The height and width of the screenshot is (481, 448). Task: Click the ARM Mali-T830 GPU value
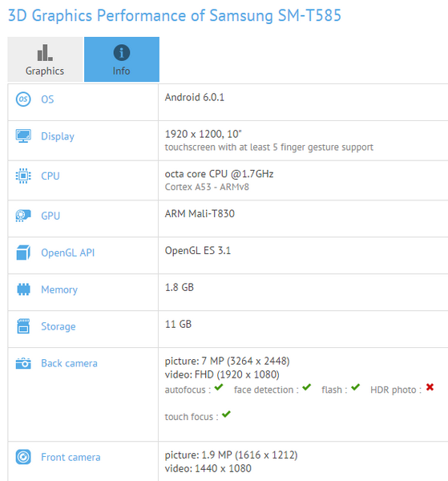pyautogui.click(x=200, y=213)
